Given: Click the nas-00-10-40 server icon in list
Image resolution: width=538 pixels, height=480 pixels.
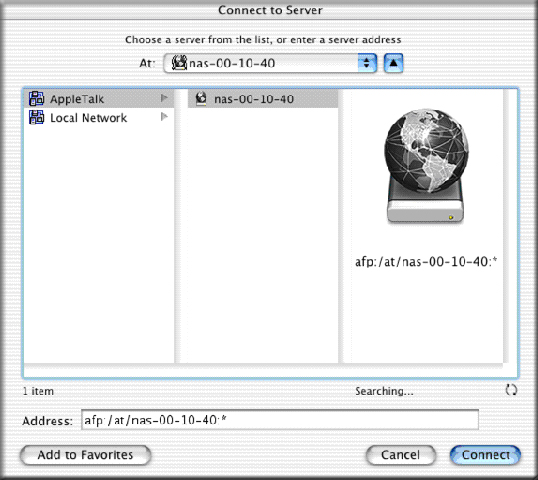Looking at the screenshot, I should pos(201,99).
